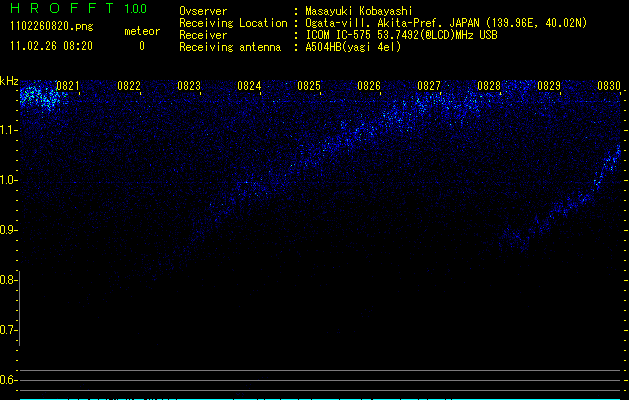
Task: Click the 0.6 kHz axis label
Action: tap(8, 380)
